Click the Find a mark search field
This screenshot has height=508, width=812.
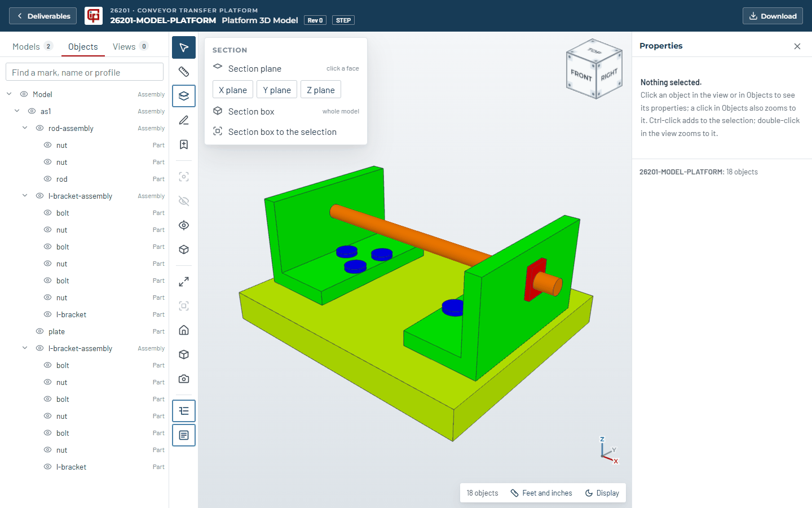coord(85,72)
